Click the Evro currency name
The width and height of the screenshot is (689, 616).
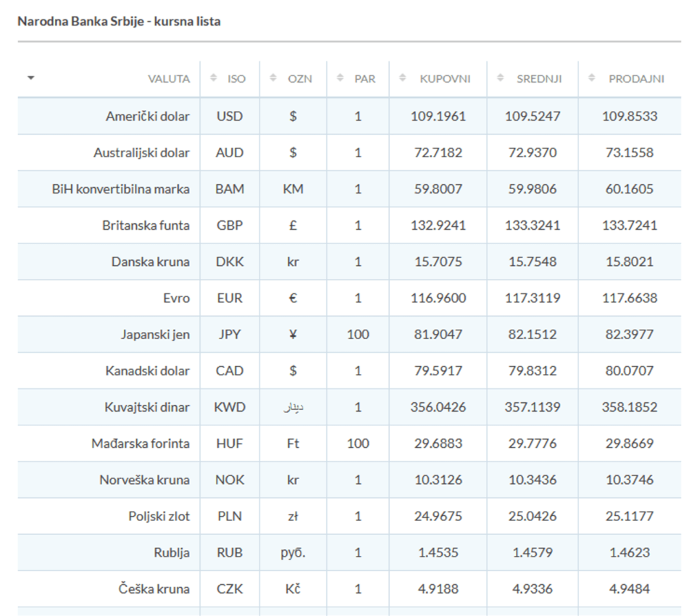pyautogui.click(x=177, y=298)
